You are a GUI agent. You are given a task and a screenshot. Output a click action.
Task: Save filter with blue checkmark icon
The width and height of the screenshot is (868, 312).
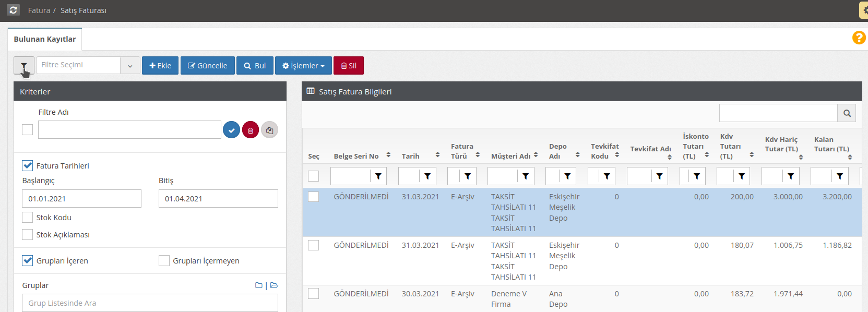pos(231,130)
